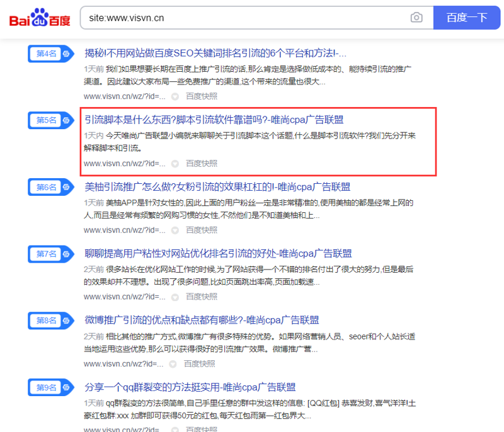Expand the URL dropdown arrow under 美柚引流推广 result
This screenshot has height=432, width=504.
coord(175,230)
